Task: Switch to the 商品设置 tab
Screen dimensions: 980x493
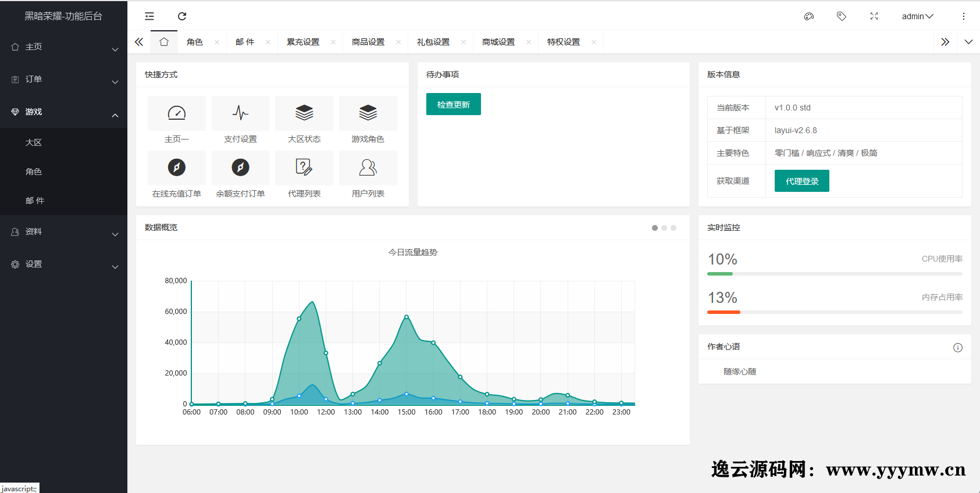Action: click(x=368, y=42)
